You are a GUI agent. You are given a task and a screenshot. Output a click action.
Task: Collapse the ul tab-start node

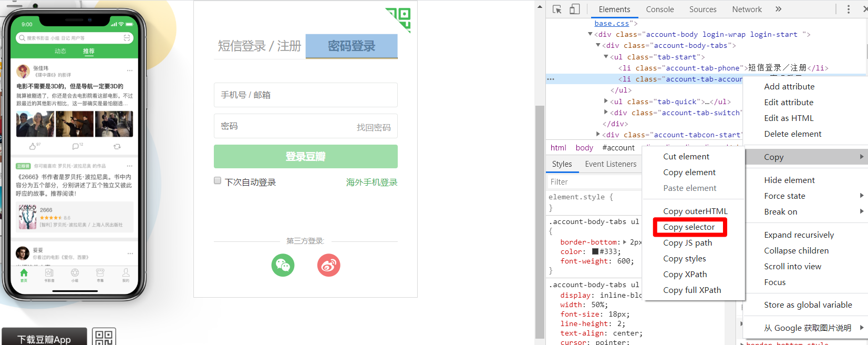point(606,56)
